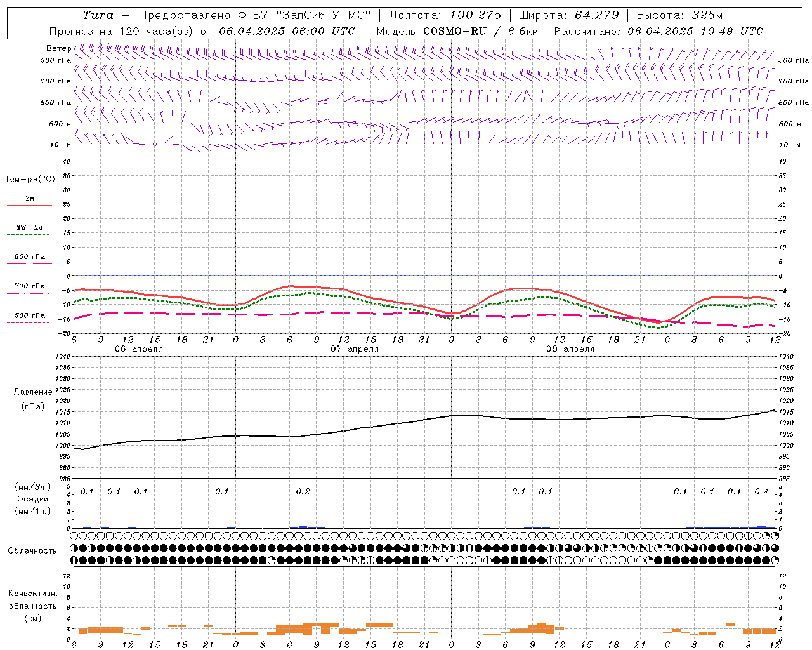Click the '(мм/1ч.)' precipitation unit label
Screen dimensions: 812x650
tap(33, 511)
